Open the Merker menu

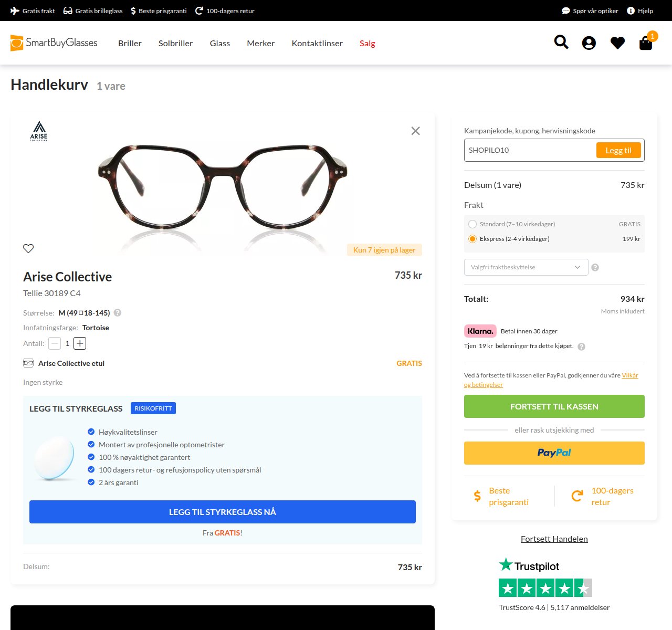click(x=261, y=43)
